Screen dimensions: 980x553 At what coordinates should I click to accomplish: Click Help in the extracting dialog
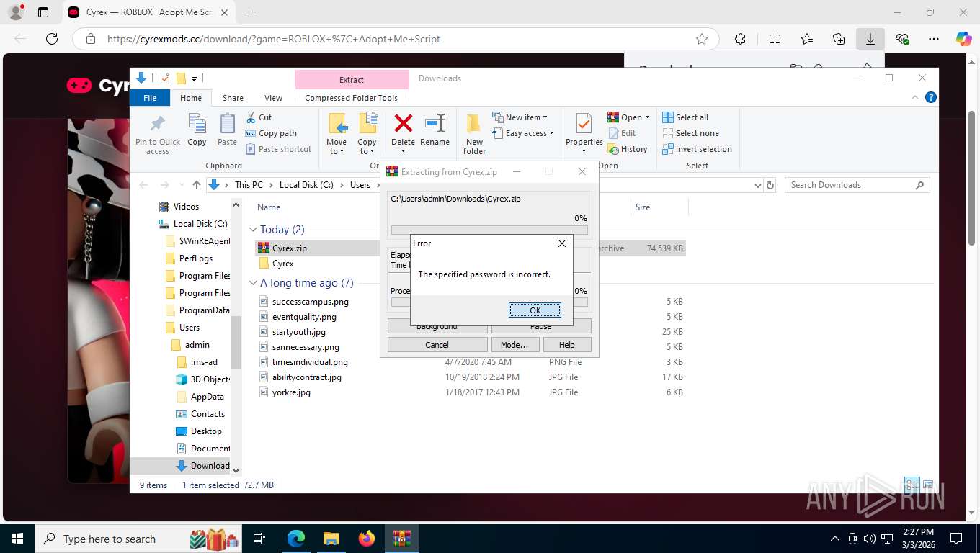[x=567, y=345]
